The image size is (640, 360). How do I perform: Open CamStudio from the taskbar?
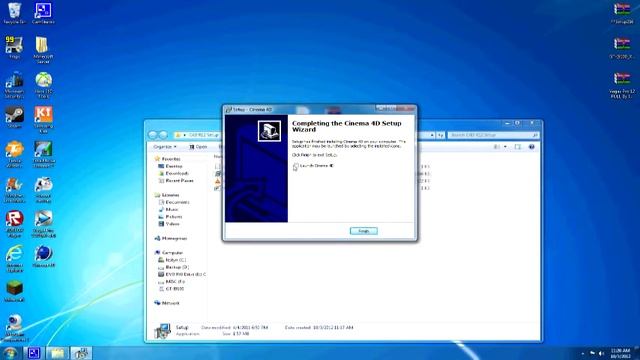pos(33,353)
